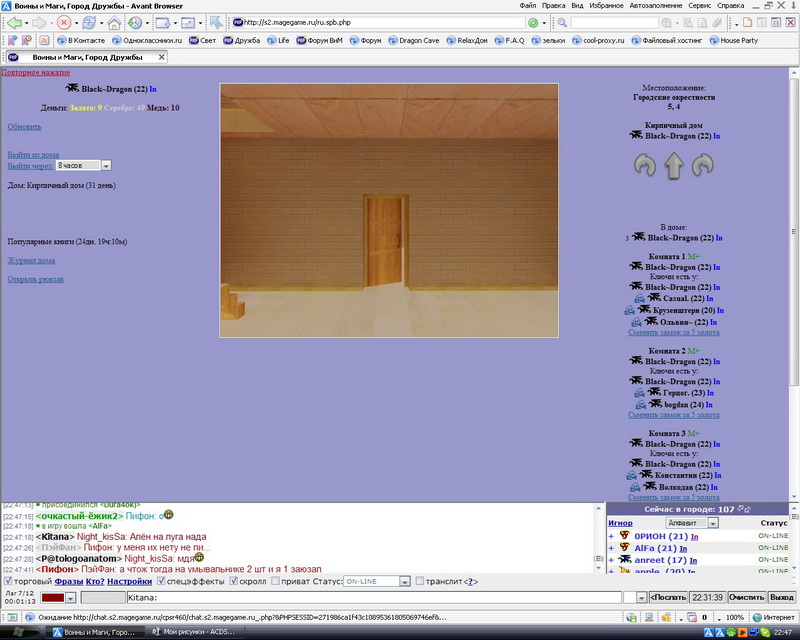
Task: Click the Настройки chat link
Action: [129, 581]
